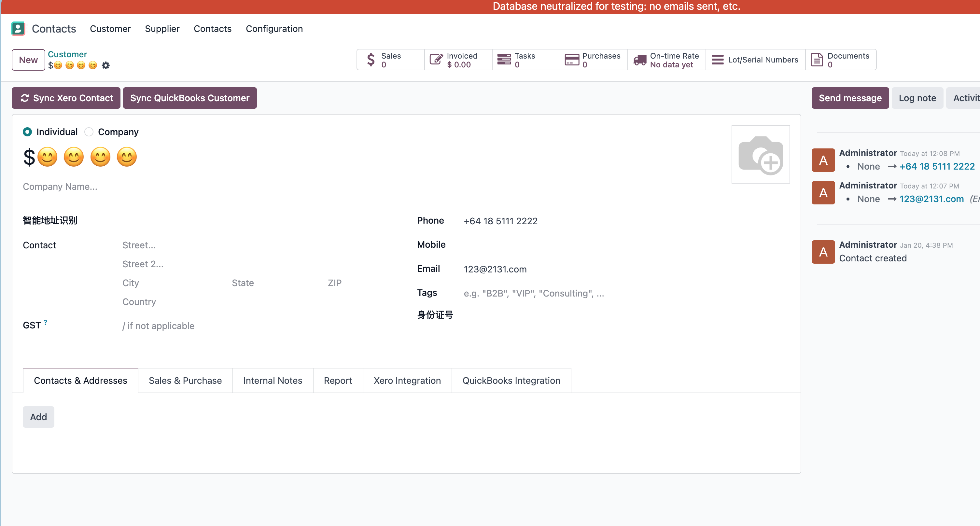Click the GST help question mark
The width and height of the screenshot is (980, 526).
(x=45, y=323)
